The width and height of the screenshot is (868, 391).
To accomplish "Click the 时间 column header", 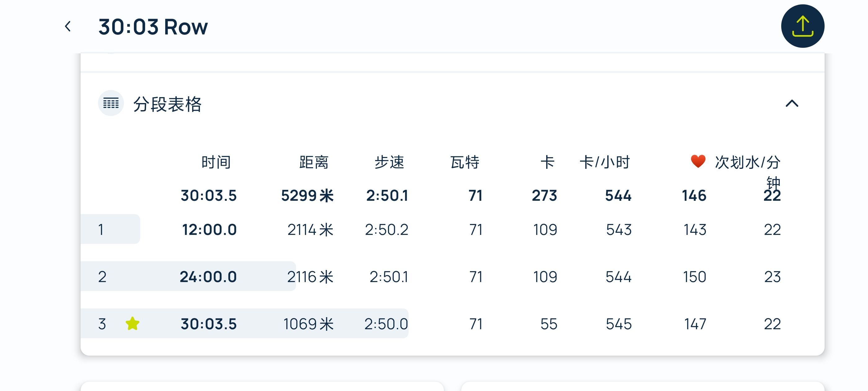I will point(216,162).
